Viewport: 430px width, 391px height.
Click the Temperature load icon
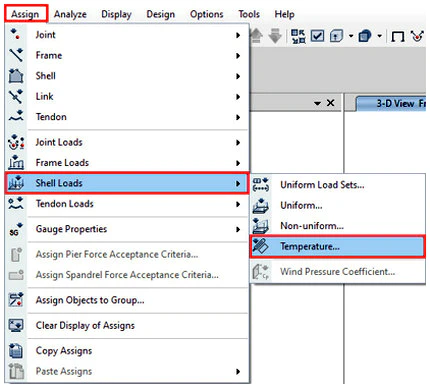(260, 246)
